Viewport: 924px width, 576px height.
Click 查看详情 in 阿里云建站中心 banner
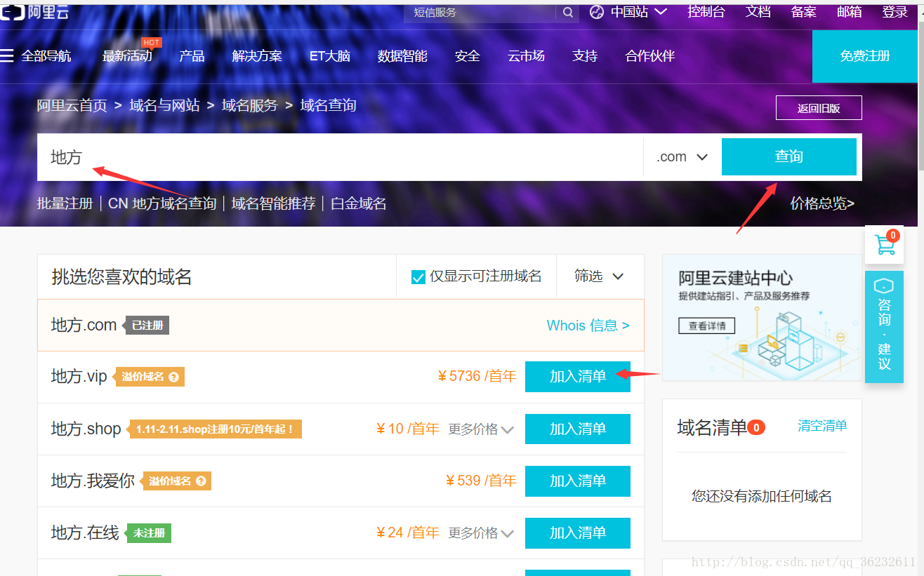(x=707, y=326)
